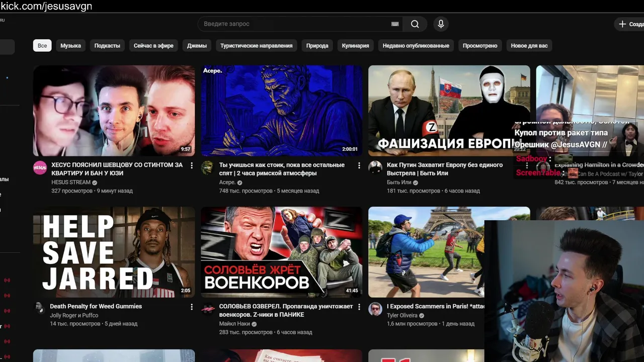Open title ХЕСУС ПОЯСНИЛ ШЕВЦОВУ СО СТИНТОМ
Image resolution: width=644 pixels, height=362 pixels.
tap(117, 169)
